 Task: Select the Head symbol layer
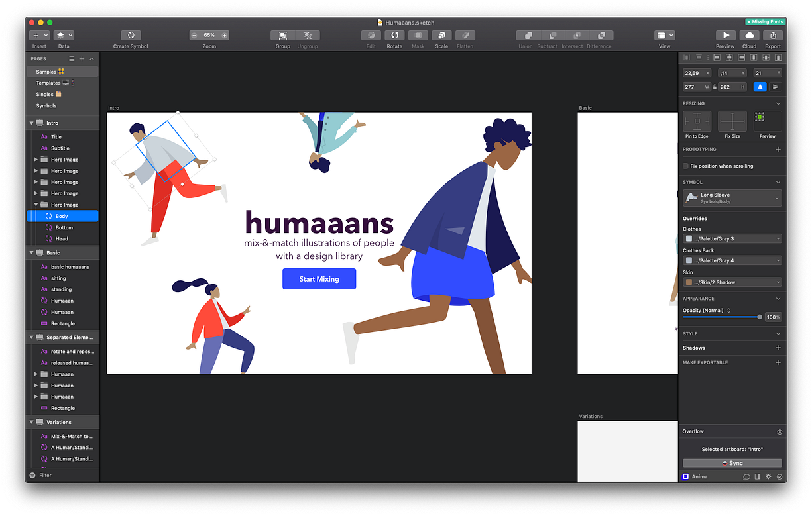click(x=62, y=238)
